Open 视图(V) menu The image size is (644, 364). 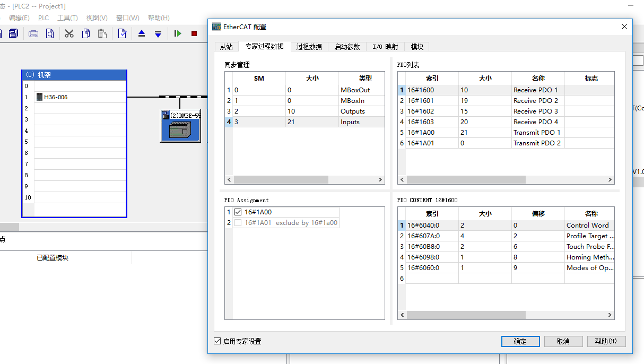tap(97, 18)
